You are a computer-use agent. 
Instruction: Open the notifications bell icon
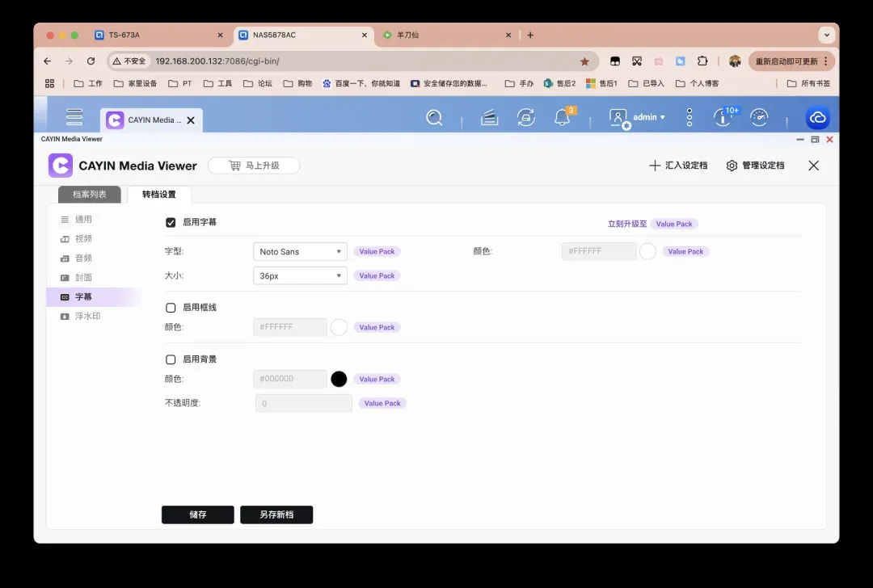click(x=562, y=118)
